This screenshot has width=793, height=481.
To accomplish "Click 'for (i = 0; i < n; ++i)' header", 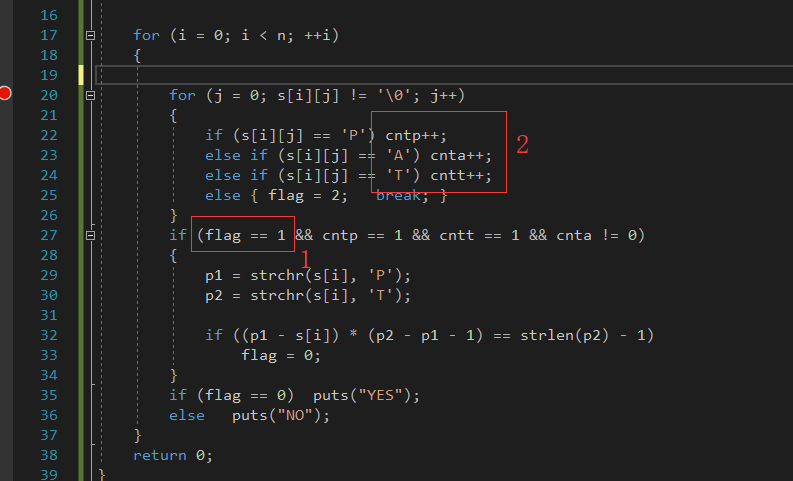I will pos(236,35).
